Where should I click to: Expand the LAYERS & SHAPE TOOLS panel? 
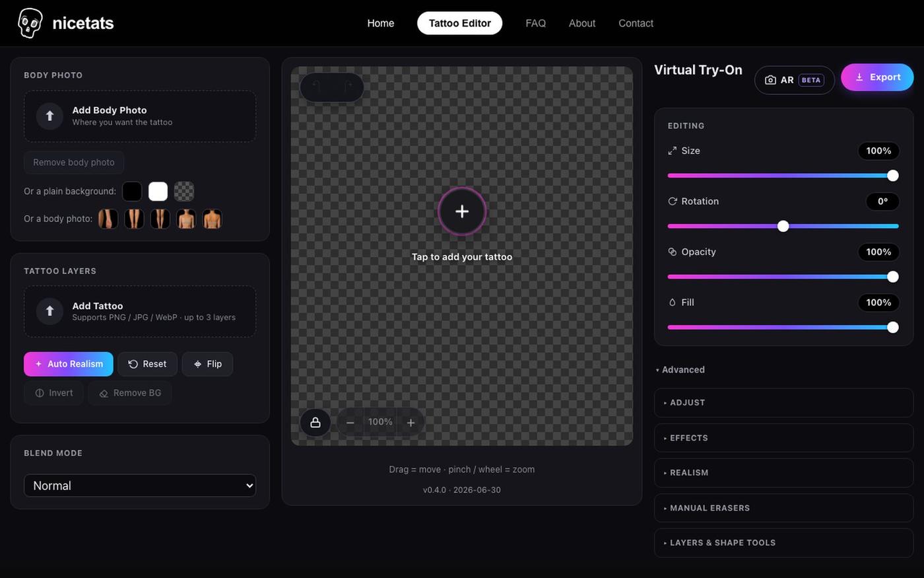[783, 543]
